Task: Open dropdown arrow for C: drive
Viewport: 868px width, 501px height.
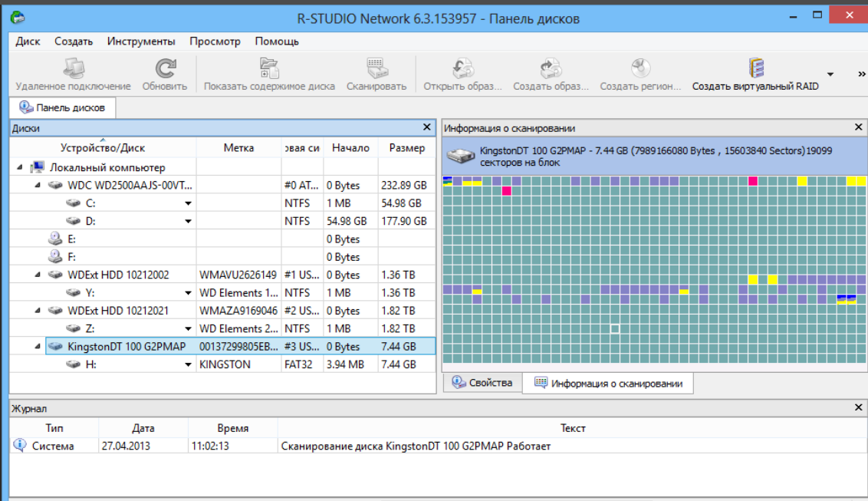Action: (188, 204)
